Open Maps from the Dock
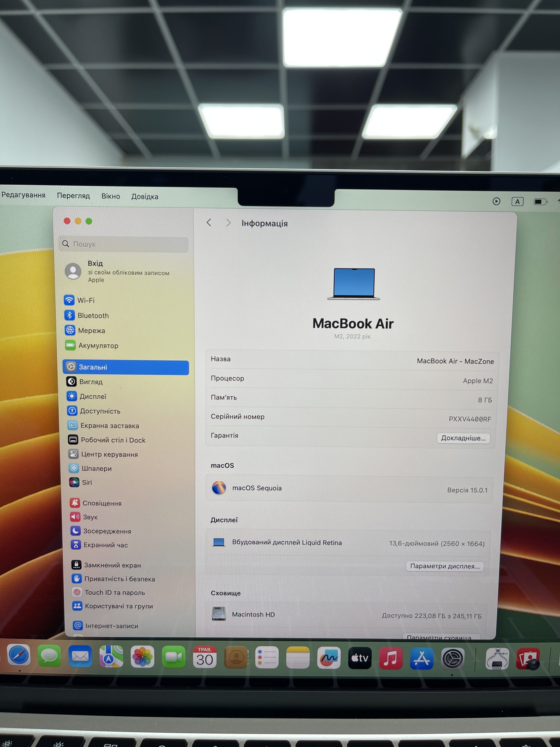This screenshot has width=560, height=747. [111, 656]
